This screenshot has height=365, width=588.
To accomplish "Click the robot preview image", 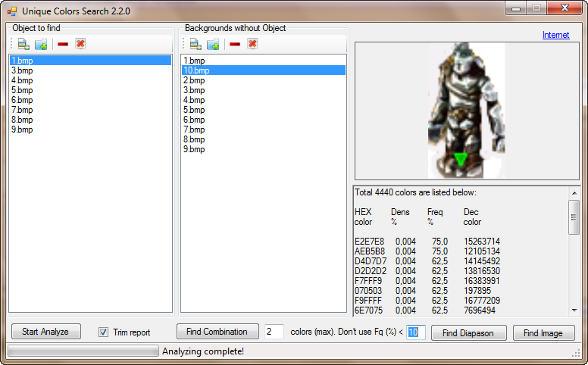I will point(461,110).
